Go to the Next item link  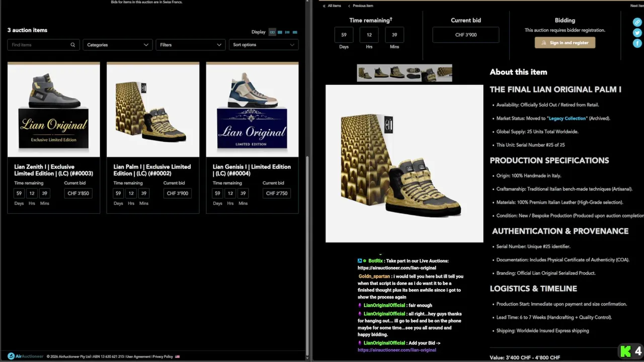(x=636, y=6)
